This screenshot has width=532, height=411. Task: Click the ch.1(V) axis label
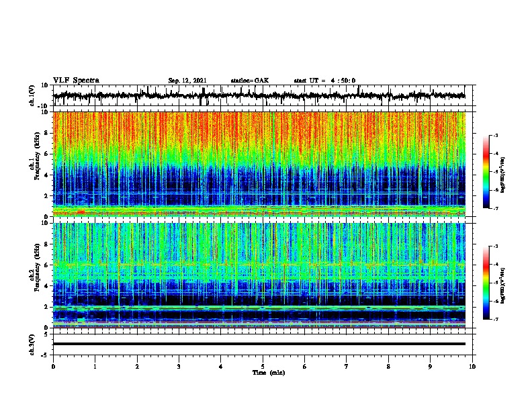tap(32, 95)
